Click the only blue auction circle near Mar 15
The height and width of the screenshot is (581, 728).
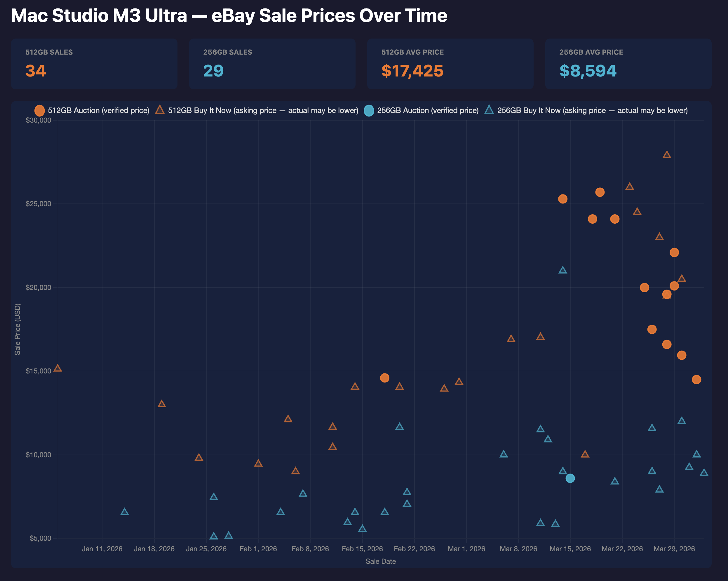tap(570, 477)
